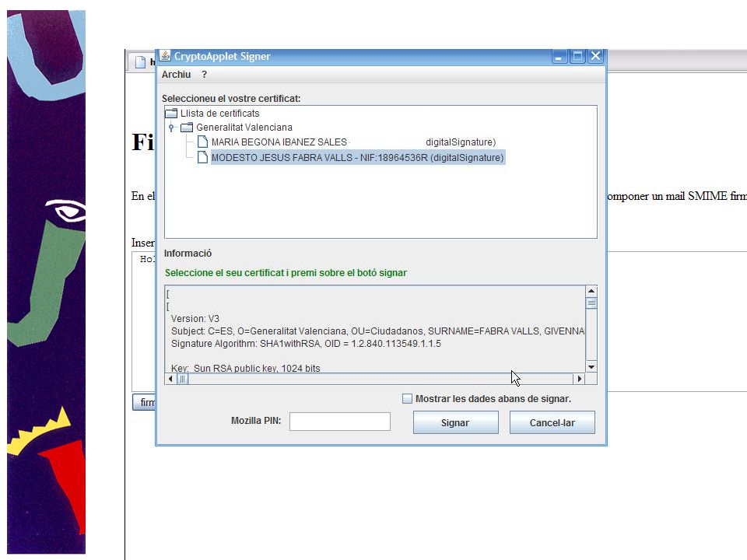Open the ? help menu
Viewport: 747px width, 560px height.
pos(205,75)
